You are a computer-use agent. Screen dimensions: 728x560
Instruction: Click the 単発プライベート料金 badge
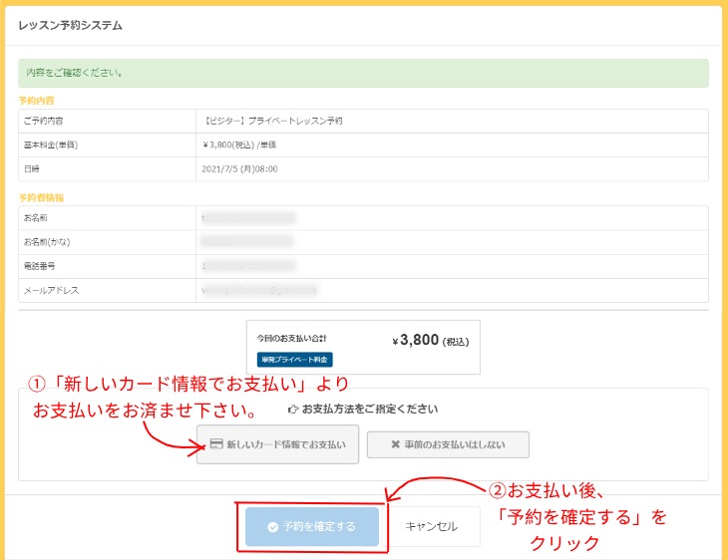pyautogui.click(x=294, y=359)
